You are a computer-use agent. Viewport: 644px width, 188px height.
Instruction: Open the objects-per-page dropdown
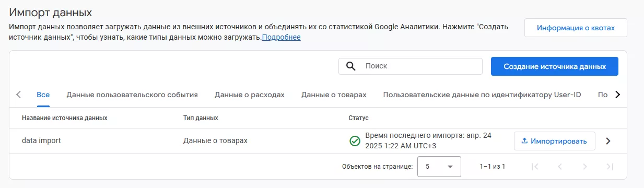[x=439, y=167]
